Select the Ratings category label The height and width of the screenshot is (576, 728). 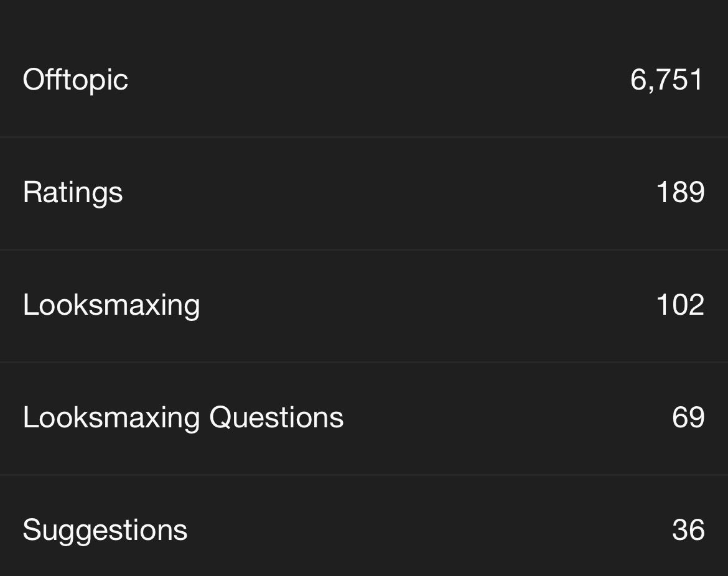click(x=73, y=193)
